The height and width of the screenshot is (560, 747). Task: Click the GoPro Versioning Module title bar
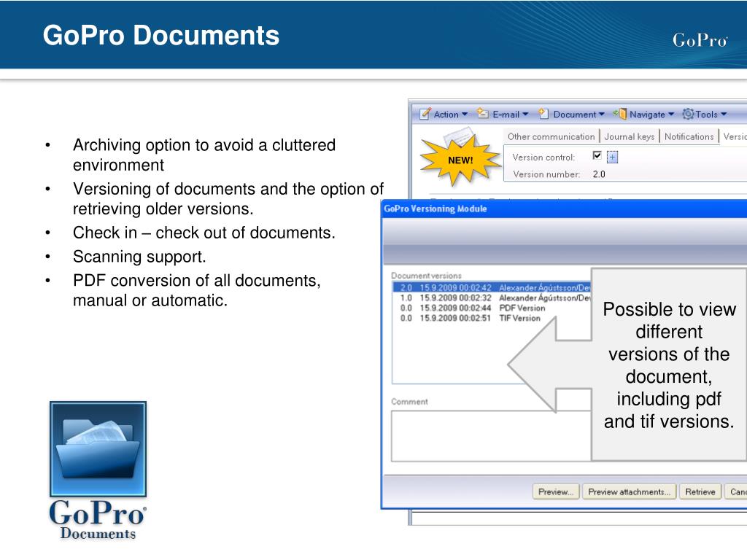tap(564, 209)
